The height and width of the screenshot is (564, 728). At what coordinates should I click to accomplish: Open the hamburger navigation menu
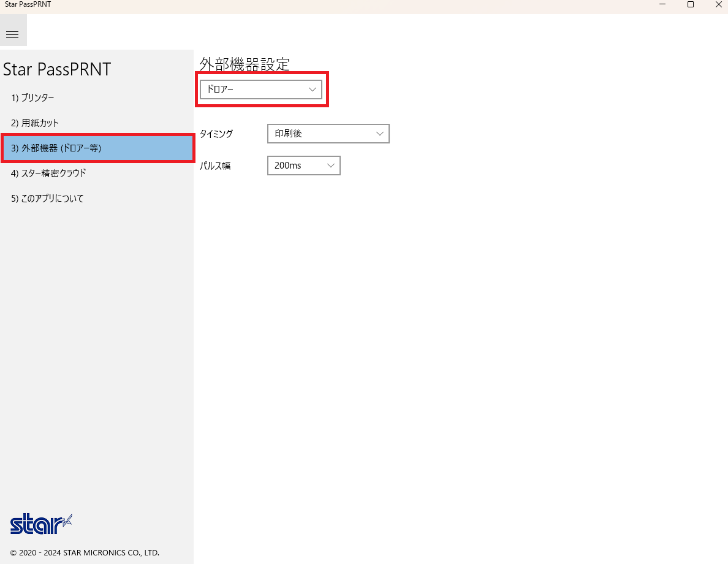point(12,34)
